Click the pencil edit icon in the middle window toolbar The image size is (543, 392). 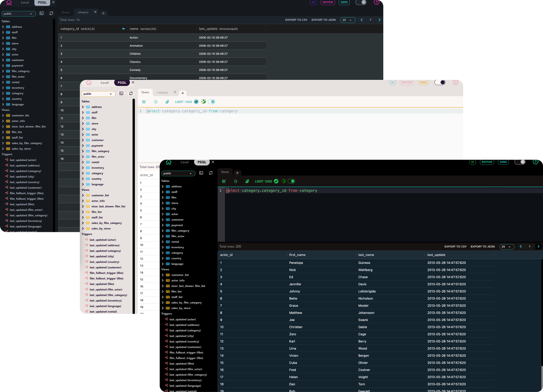pos(144,102)
